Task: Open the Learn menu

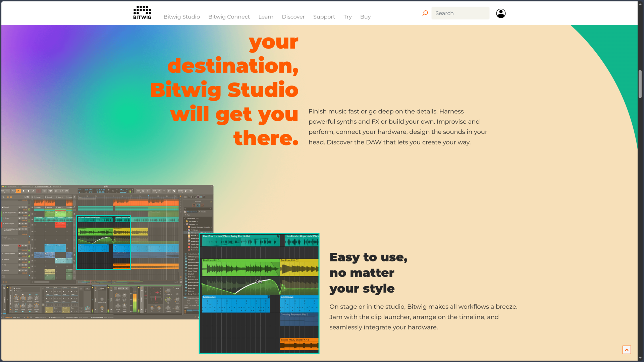Action: click(266, 17)
